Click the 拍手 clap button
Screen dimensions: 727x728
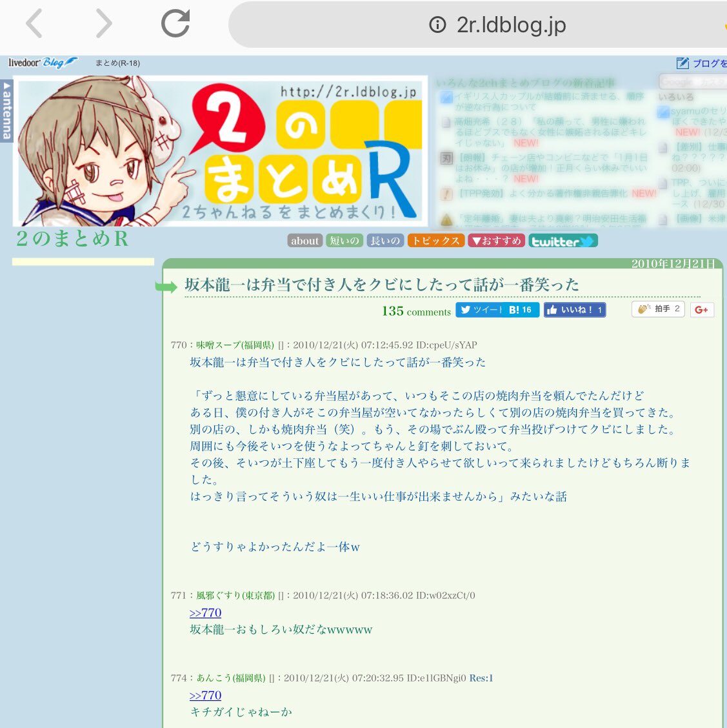[x=658, y=308]
